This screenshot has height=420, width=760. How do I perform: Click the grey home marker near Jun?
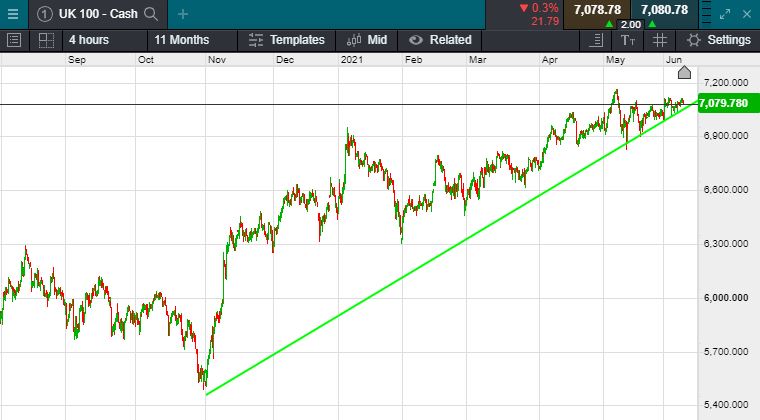(x=684, y=72)
